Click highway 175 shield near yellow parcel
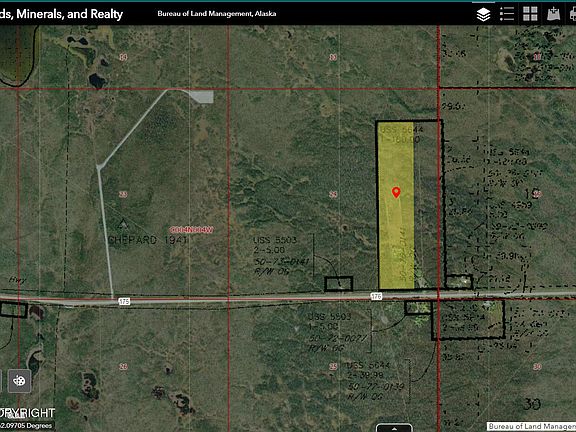 [376, 296]
